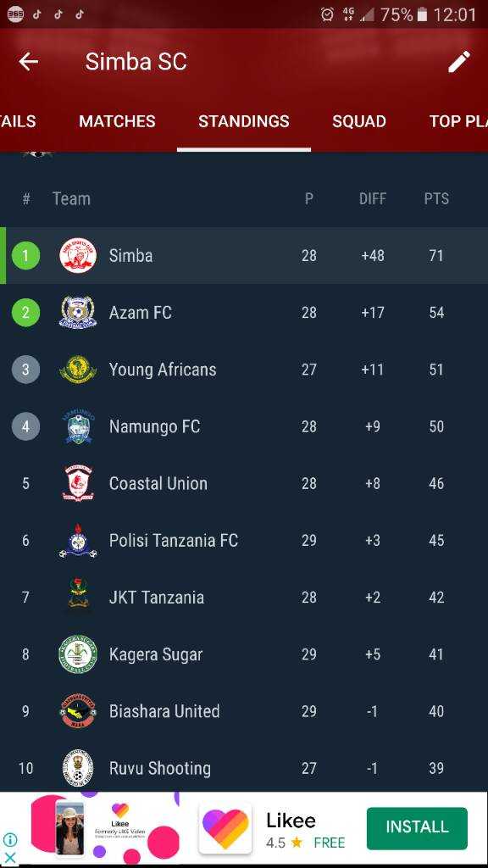Tap the Simba club crest

(78, 256)
